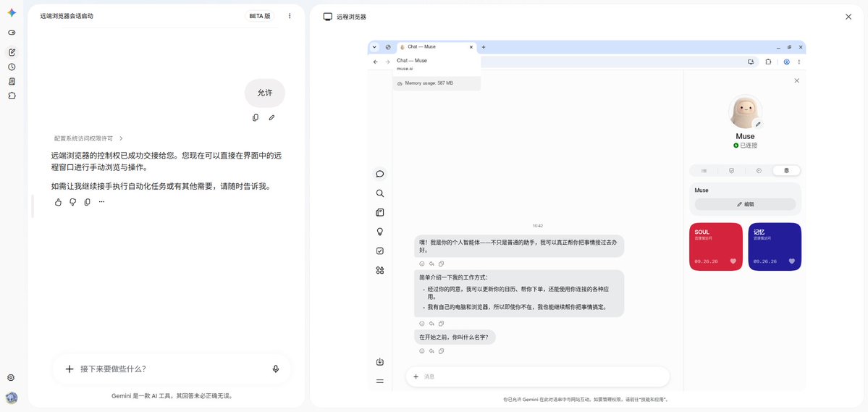Click the 已连接 status text
The image size is (868, 412).
pos(749,146)
